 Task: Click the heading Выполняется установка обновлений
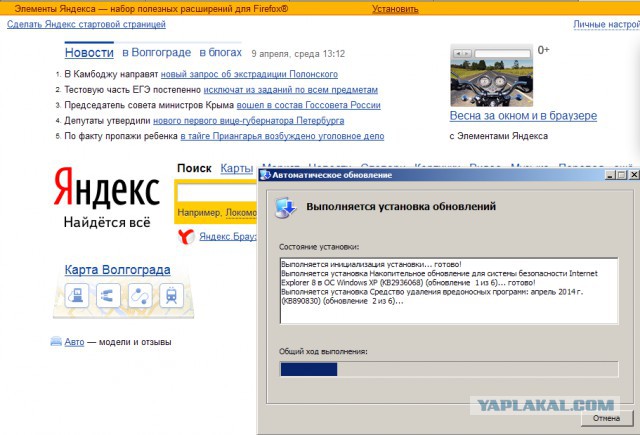401,206
